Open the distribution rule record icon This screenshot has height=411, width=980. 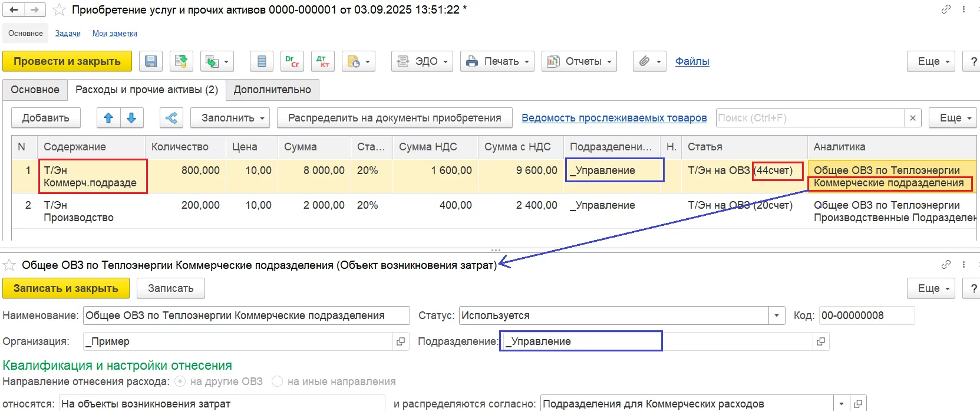(x=858, y=404)
